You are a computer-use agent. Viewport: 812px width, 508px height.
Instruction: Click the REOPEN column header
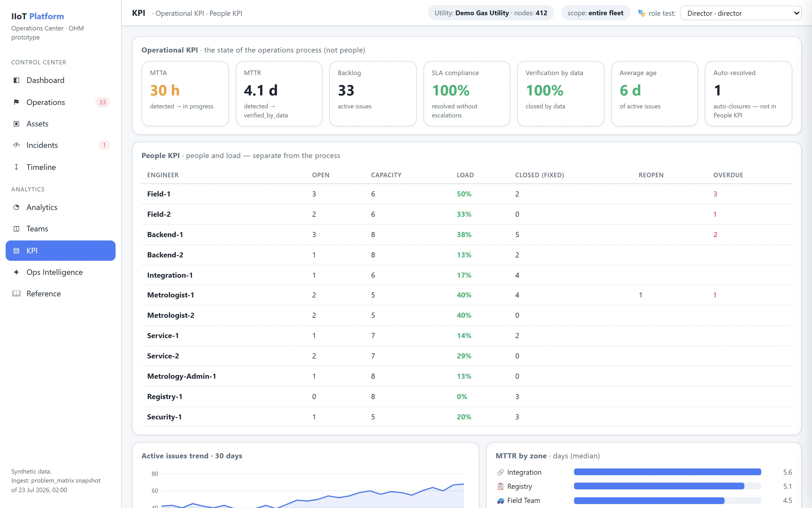[651, 175]
